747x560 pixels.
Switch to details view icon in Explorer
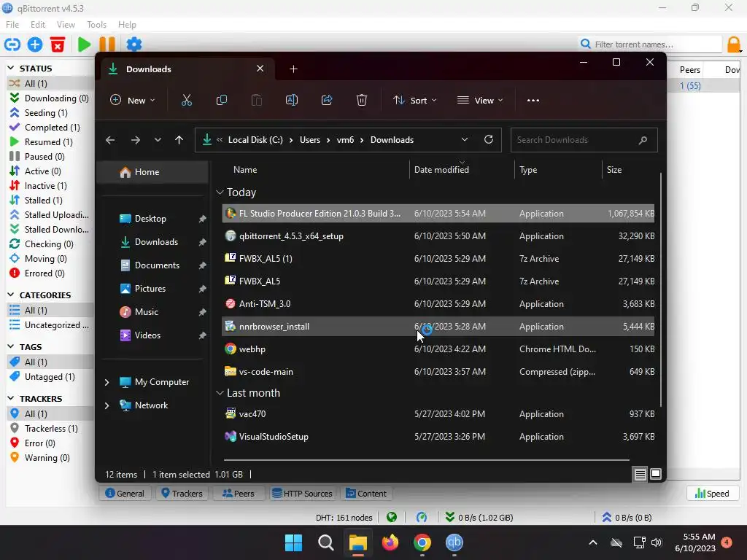pos(640,474)
